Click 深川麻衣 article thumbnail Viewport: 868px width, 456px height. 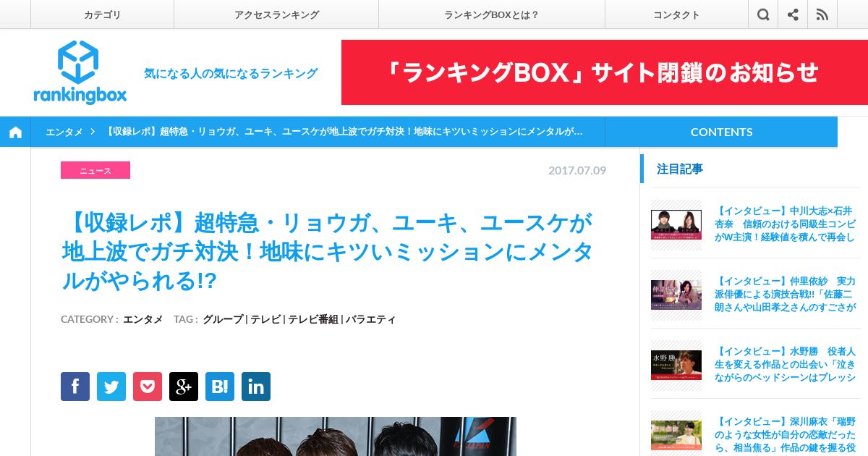click(676, 435)
